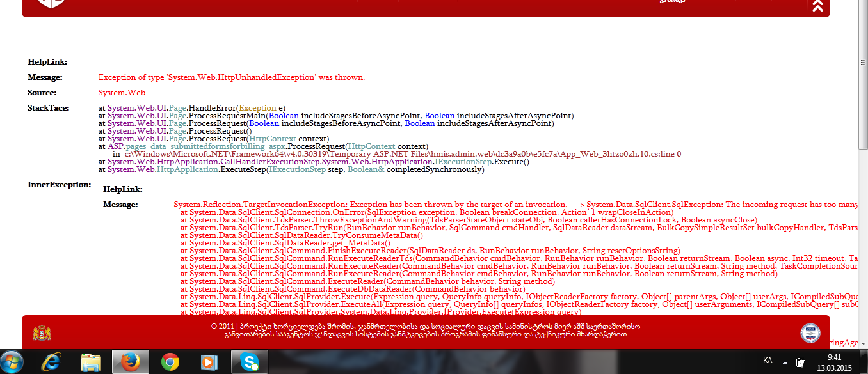Click the Georgian coat of arms footer logo
Viewport: 868px width, 374px height.
42,332
